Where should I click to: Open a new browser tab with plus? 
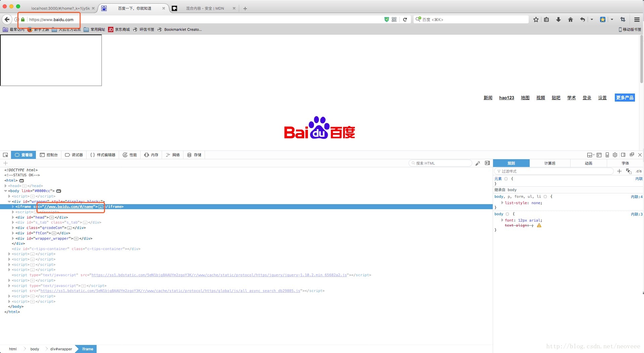click(245, 8)
